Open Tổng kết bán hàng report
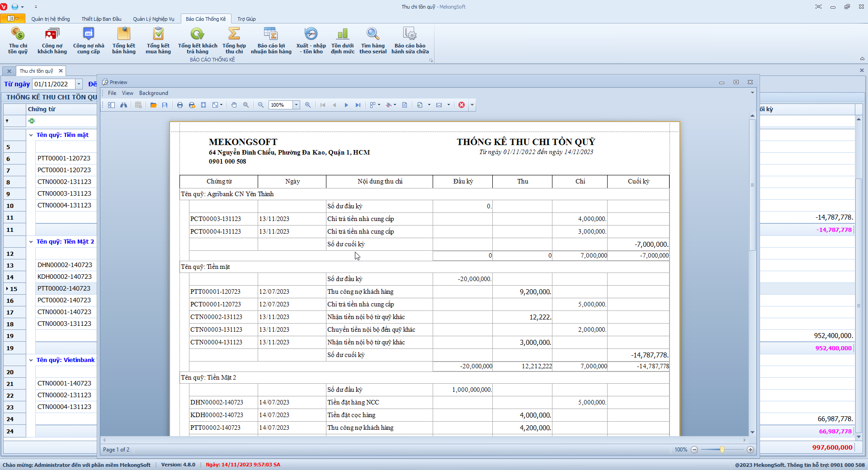Viewport: 868px width, 470px height. point(123,40)
